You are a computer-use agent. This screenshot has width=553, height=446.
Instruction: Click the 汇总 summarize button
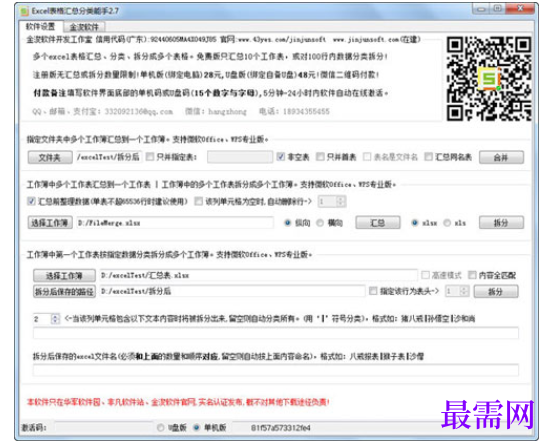[378, 223]
